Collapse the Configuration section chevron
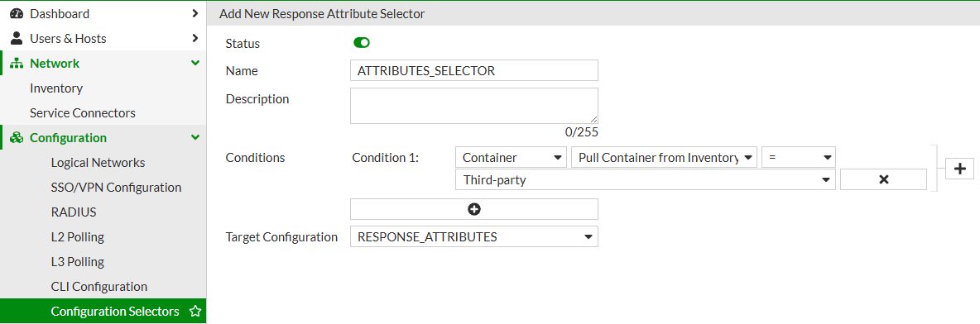Screen dimensions: 980x324 (x=195, y=138)
